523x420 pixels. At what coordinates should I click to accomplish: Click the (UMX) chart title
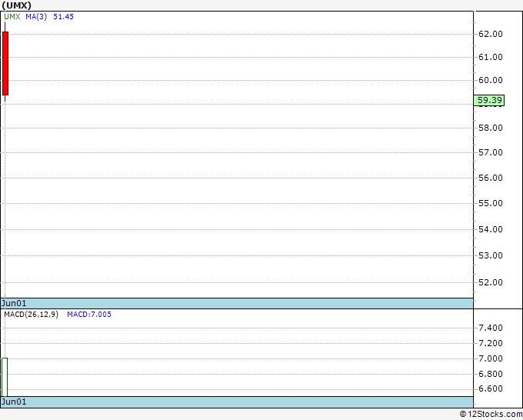pos(17,5)
